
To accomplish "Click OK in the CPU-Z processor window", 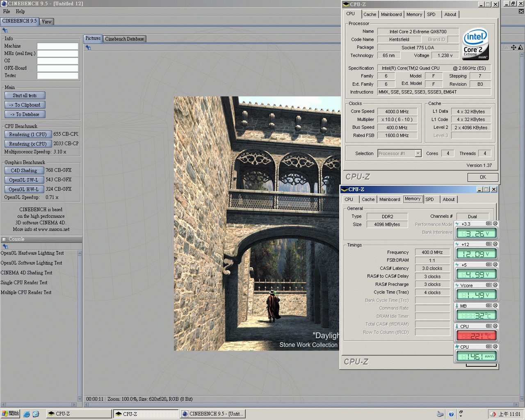I will (483, 177).
